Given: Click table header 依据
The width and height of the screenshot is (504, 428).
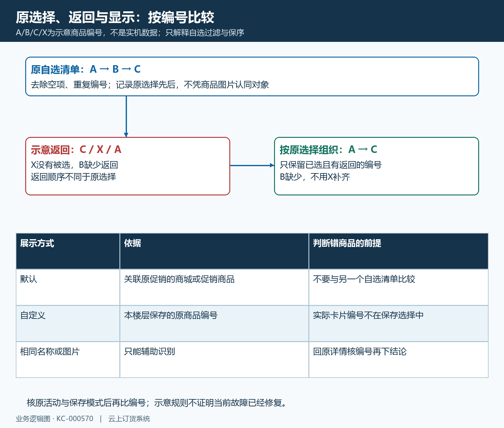Looking at the screenshot, I should [x=214, y=251].
